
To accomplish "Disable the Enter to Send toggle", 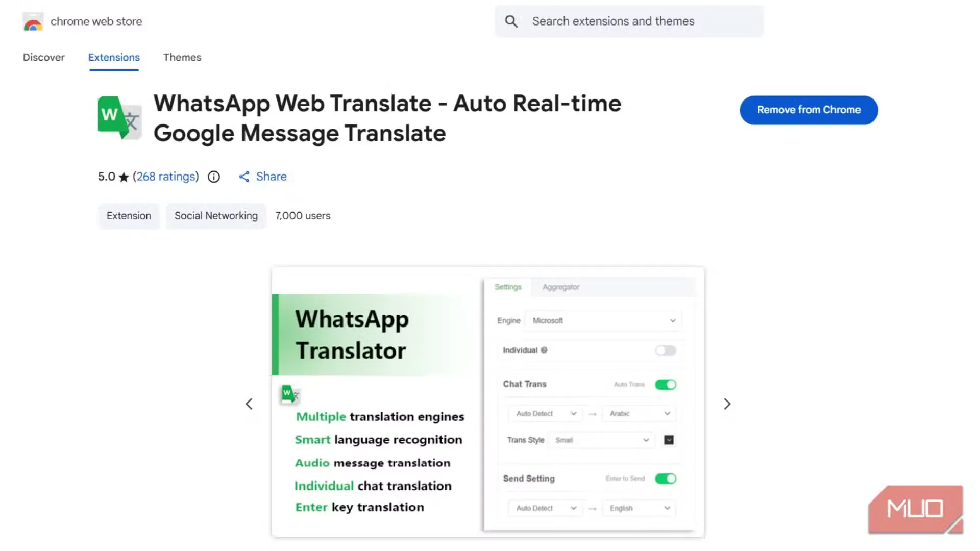I will point(666,479).
